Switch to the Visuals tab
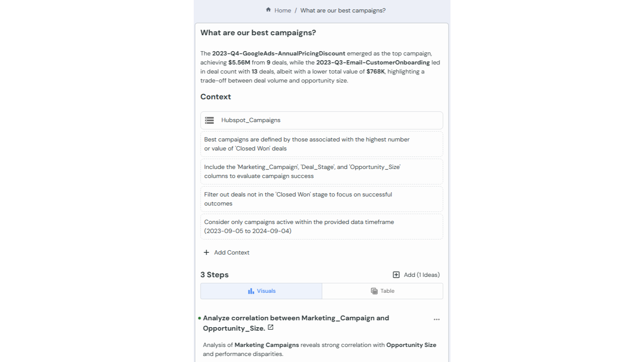 [x=261, y=291]
